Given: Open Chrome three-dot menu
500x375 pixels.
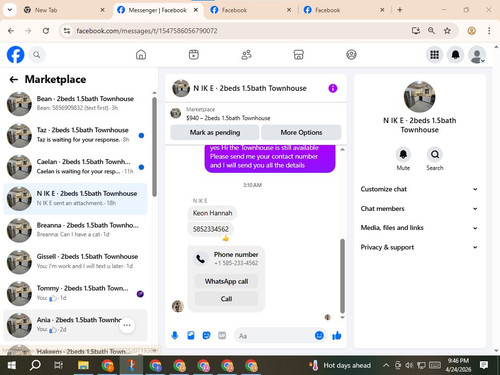Looking at the screenshot, I should coord(489,31).
